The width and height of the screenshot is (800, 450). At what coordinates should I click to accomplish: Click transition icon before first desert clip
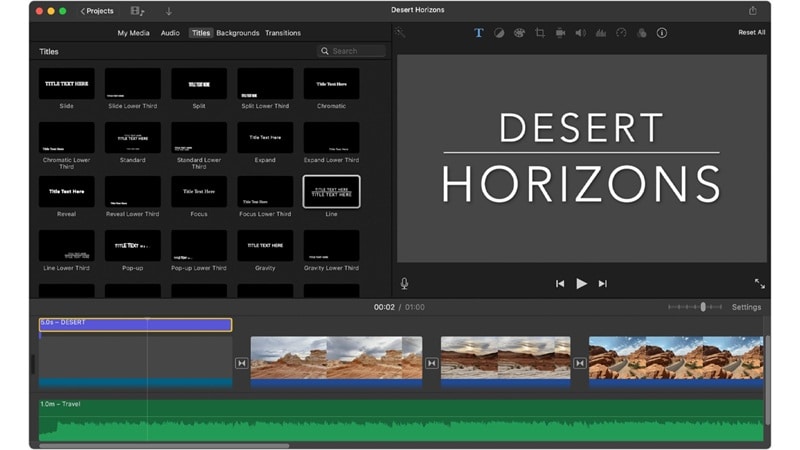point(241,363)
